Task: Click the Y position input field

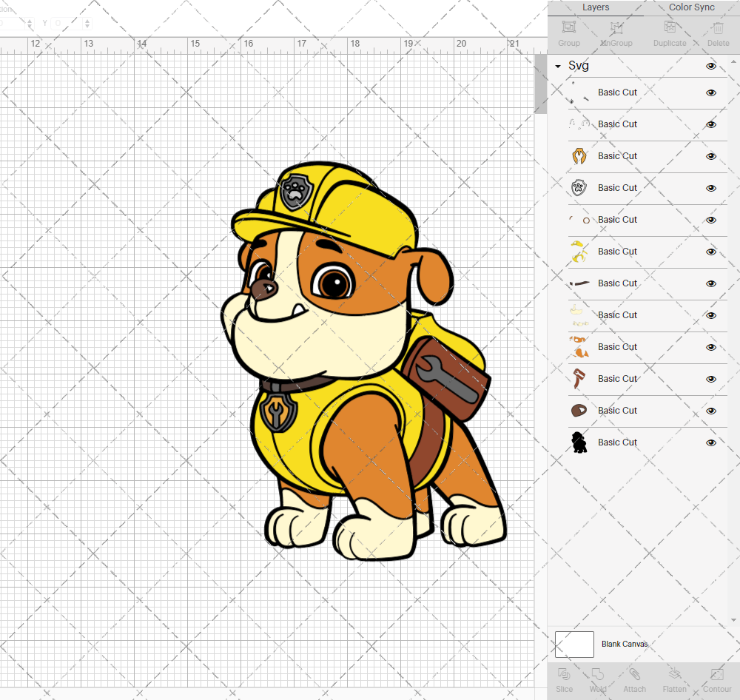Action: click(x=67, y=23)
